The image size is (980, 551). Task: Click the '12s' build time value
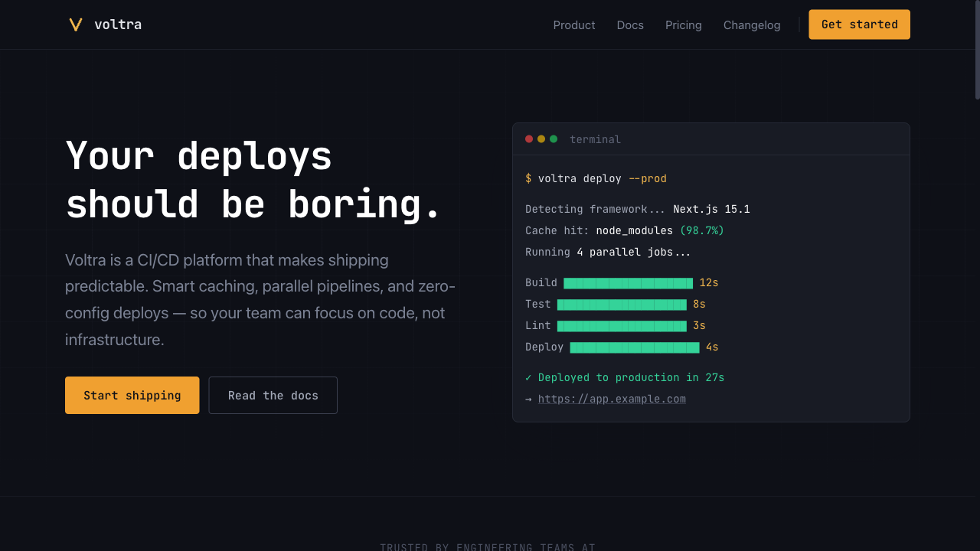click(x=709, y=282)
